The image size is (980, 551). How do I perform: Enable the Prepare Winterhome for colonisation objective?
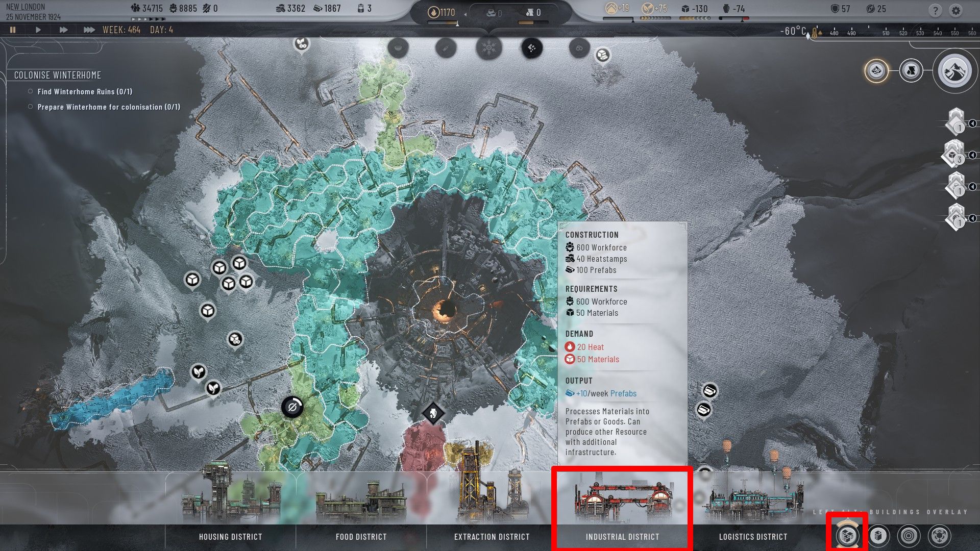pyautogui.click(x=32, y=106)
